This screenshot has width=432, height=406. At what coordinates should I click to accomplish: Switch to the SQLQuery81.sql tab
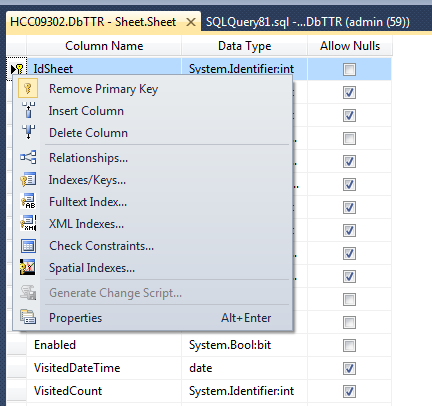pyautogui.click(x=308, y=22)
